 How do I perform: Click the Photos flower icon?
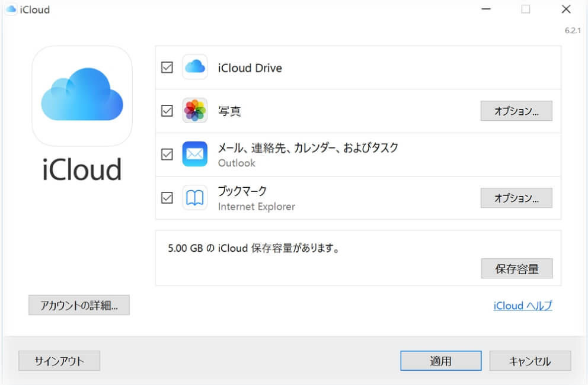pyautogui.click(x=194, y=111)
